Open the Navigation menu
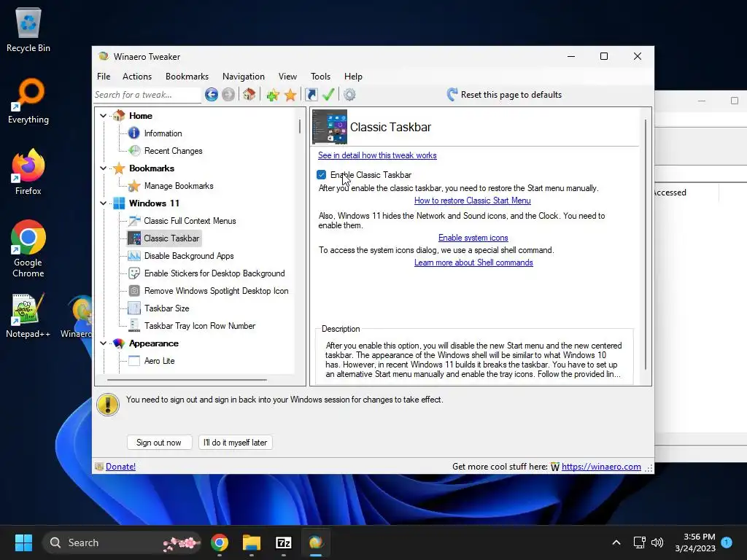The width and height of the screenshot is (747, 560). [244, 77]
